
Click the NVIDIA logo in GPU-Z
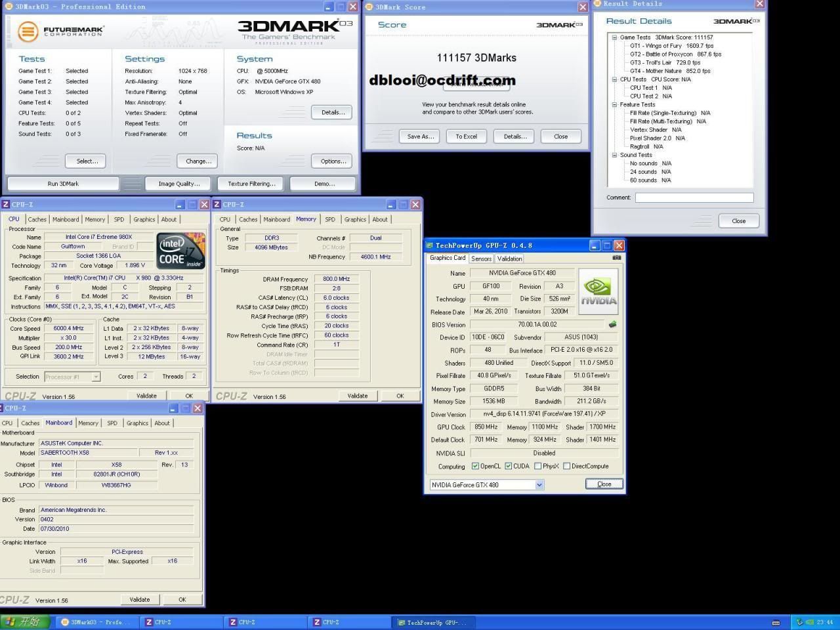[598, 292]
